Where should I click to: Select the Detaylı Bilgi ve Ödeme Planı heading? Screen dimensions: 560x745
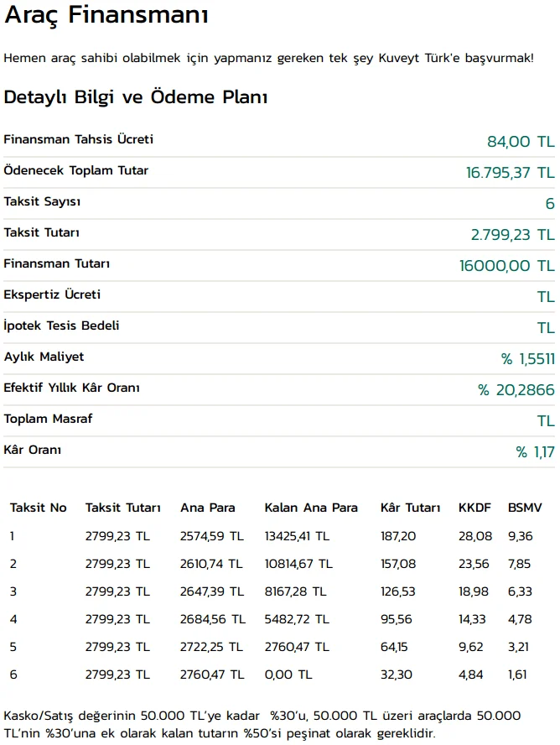pos(136,97)
